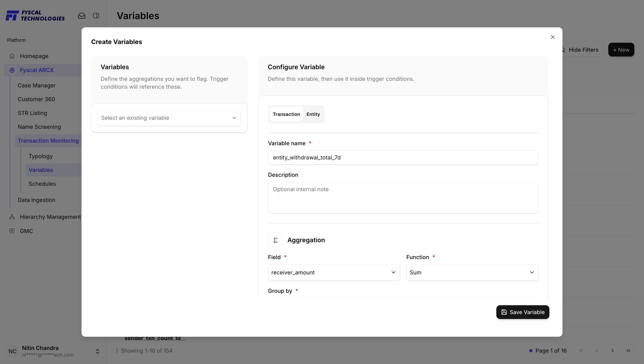Image resolution: width=644 pixels, height=364 pixels.
Task: Click the + New button
Action: [621, 50]
